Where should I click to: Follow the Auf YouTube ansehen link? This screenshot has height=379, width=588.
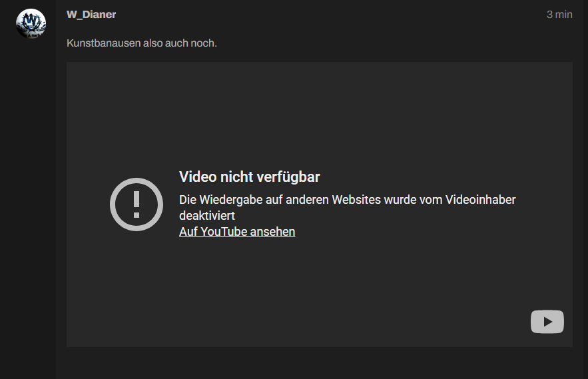point(237,232)
